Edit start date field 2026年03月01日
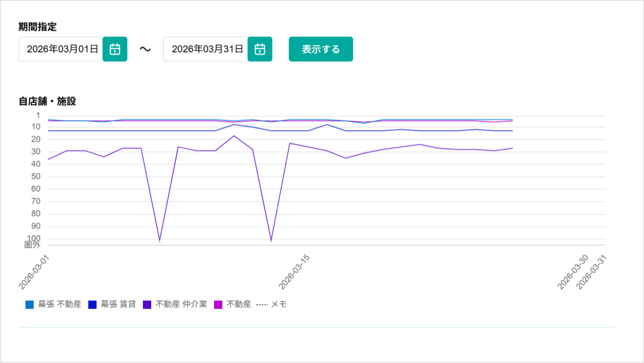The image size is (644, 363). 61,49
